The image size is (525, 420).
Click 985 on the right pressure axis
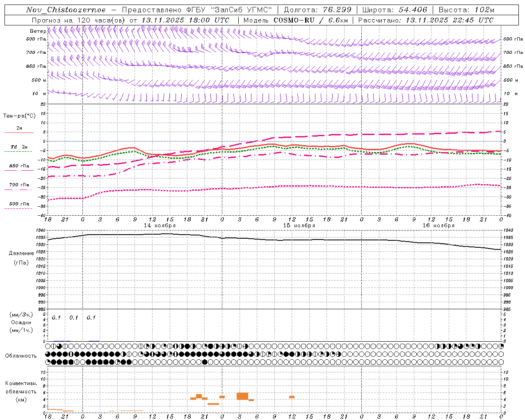point(507,309)
